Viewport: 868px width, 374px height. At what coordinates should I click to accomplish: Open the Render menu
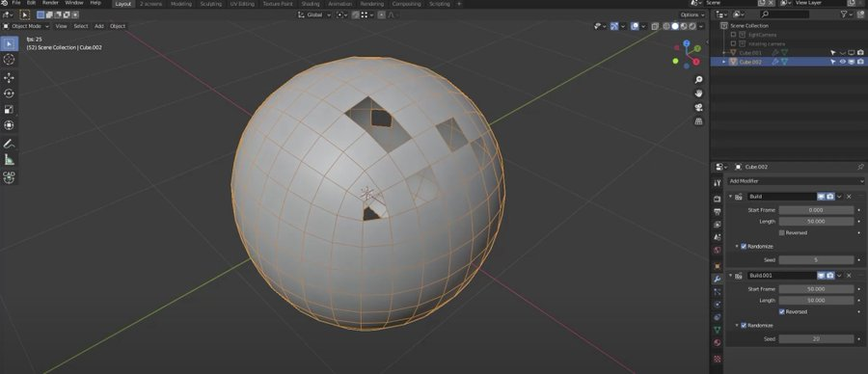[x=50, y=3]
